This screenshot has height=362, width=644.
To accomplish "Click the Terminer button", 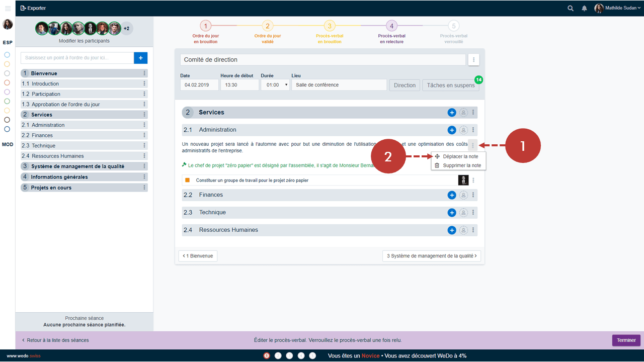I will point(626,340).
